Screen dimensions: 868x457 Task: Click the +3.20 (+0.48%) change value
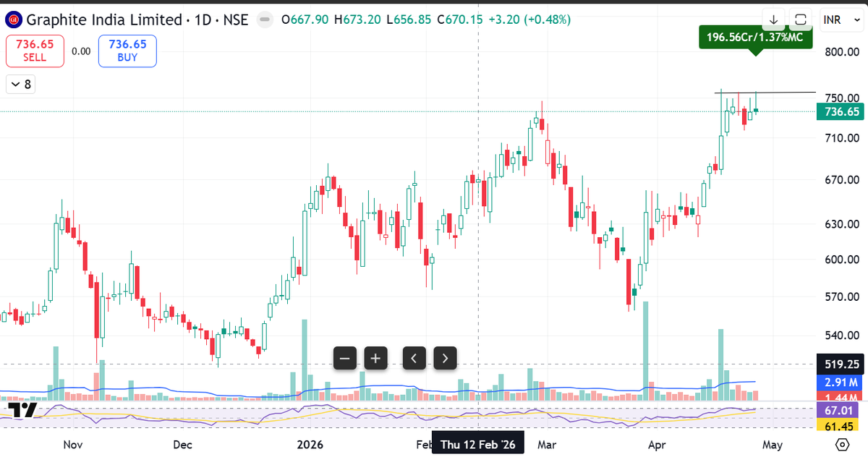pyautogui.click(x=529, y=20)
